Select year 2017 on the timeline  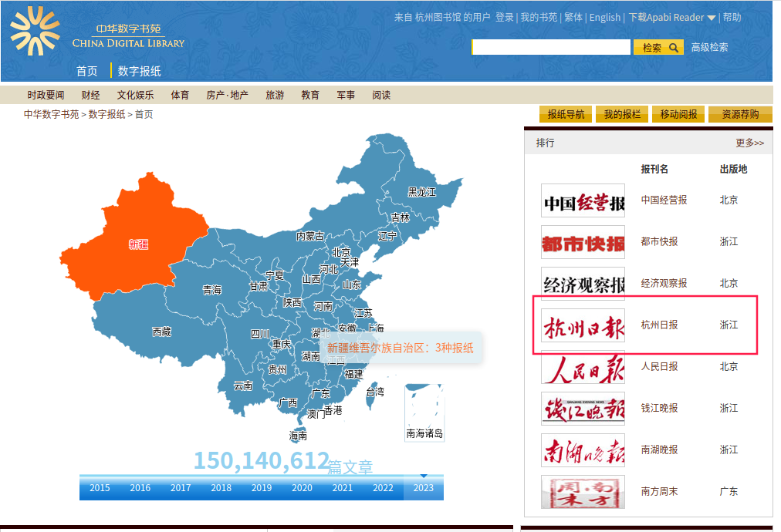[x=181, y=488]
